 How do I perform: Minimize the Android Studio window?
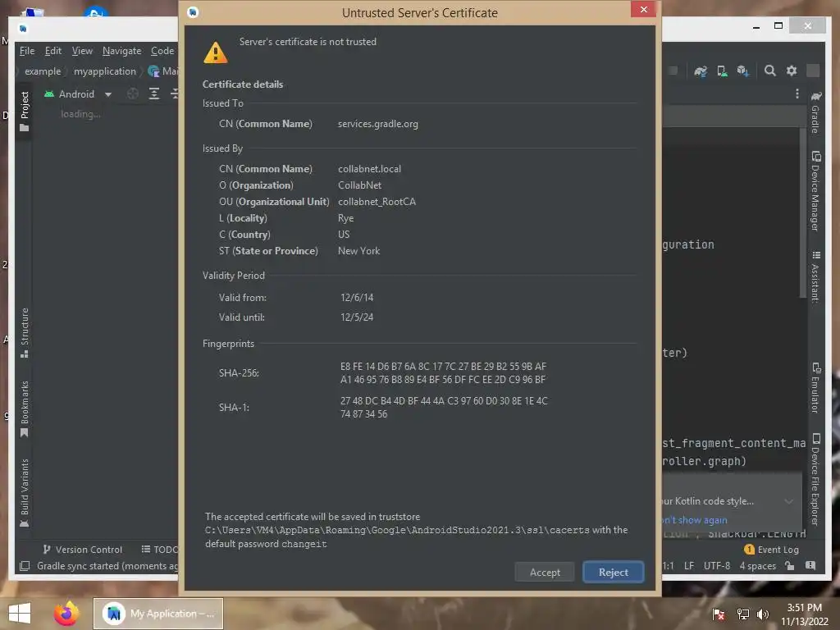tap(756, 25)
